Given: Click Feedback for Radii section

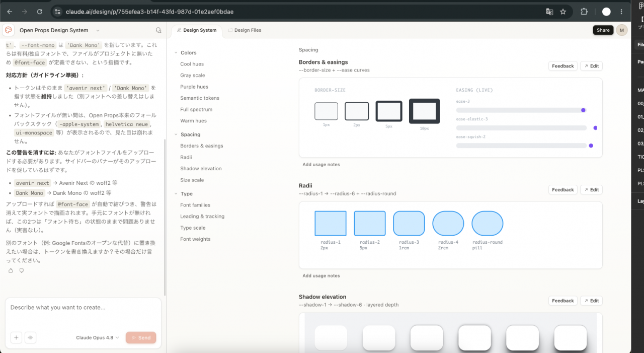Looking at the screenshot, I should click(x=562, y=190).
